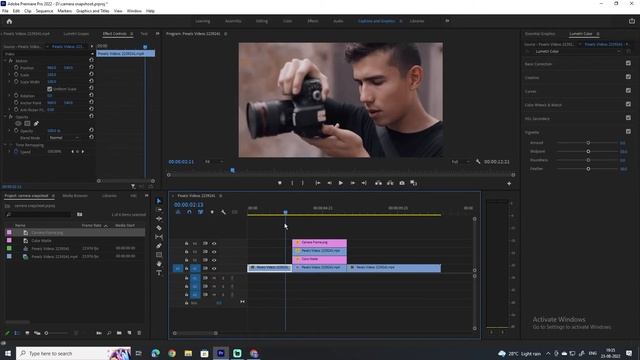Select the Rectangle tool
Viewport: 640px width, 360px height.
pos(159,255)
